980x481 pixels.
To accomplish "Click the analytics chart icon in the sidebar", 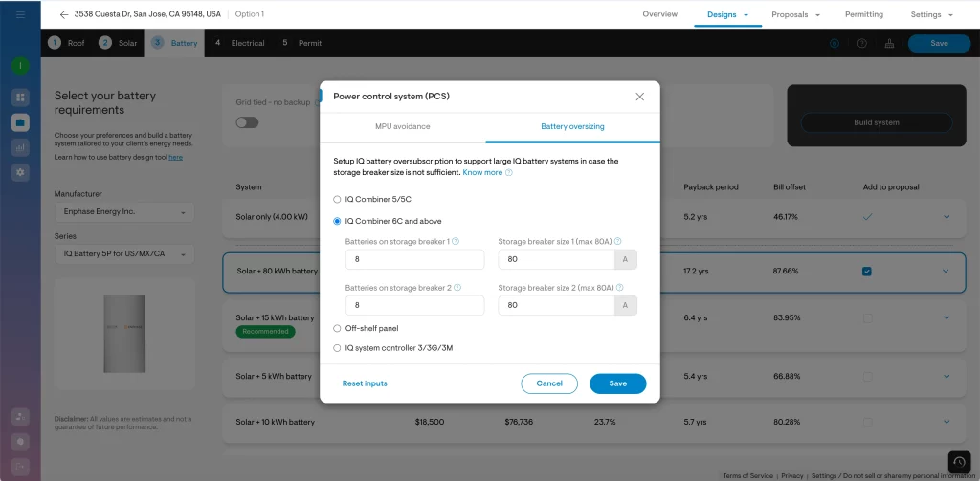I will pyautogui.click(x=21, y=147).
